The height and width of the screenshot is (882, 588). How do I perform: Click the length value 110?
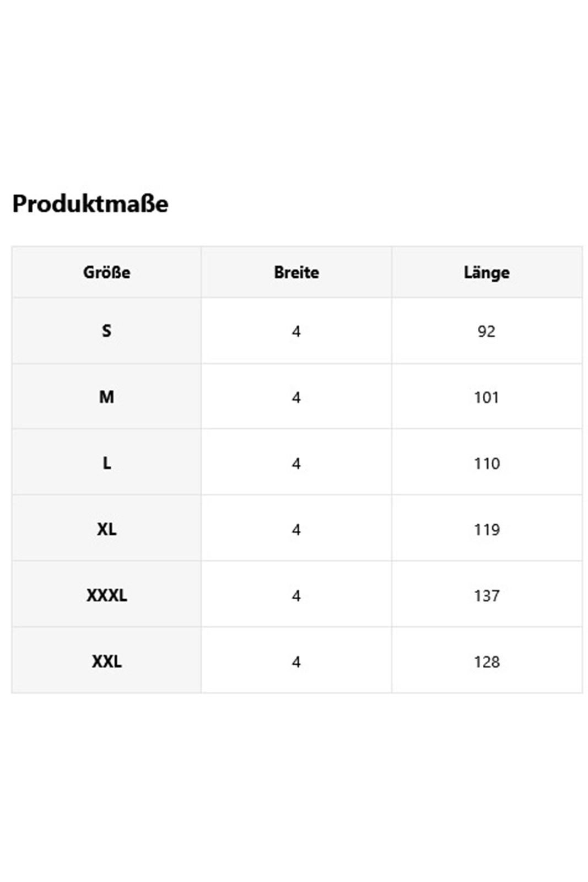click(x=487, y=464)
